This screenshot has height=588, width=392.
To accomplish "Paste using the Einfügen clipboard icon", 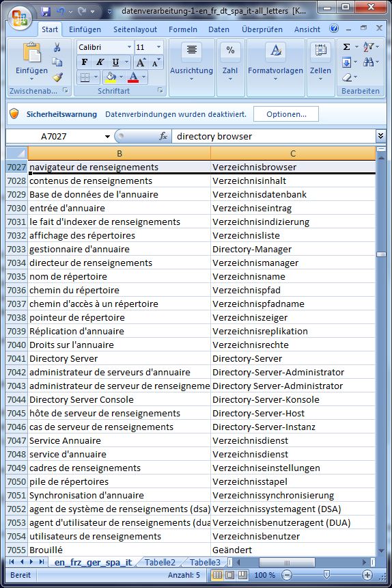I will click(32, 52).
